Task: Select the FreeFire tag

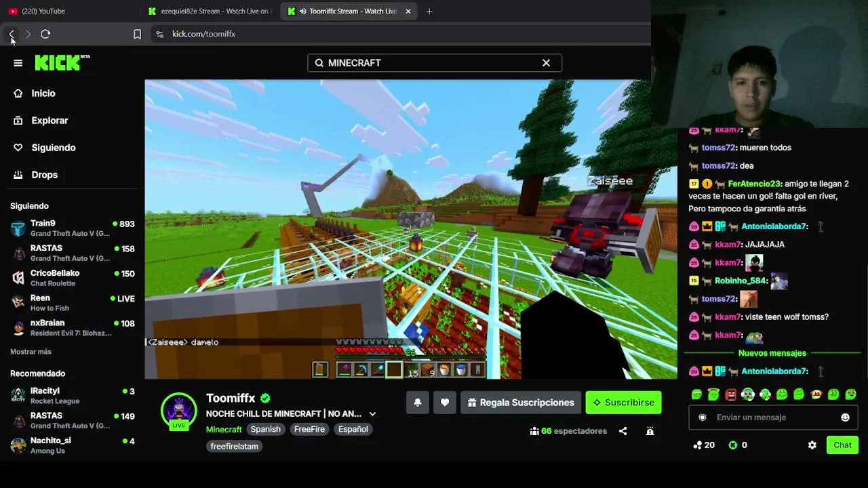Action: click(x=309, y=429)
